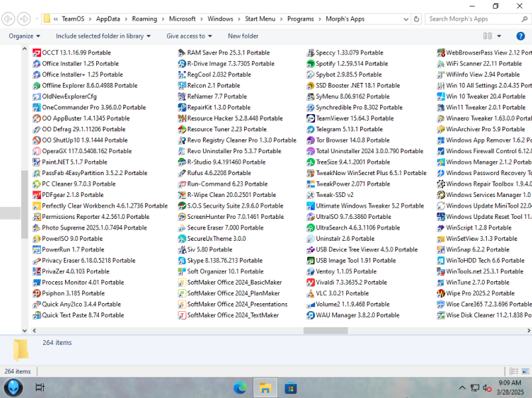Screen dimensions: 532x398
Task: Click the Tor Browser 14.0.8 Portable icon
Action: pos(310,140)
